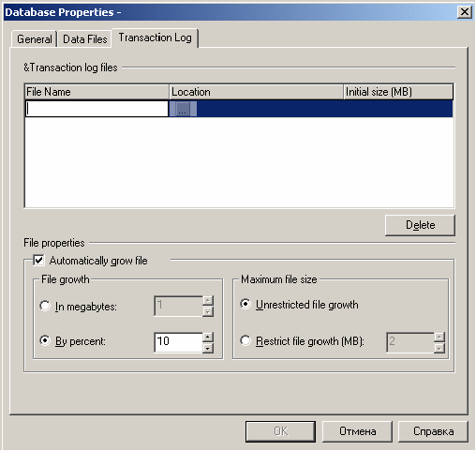Viewport: 476px width, 451px height.
Task: Decrease the In megabytes spinner value
Action: click(x=208, y=311)
